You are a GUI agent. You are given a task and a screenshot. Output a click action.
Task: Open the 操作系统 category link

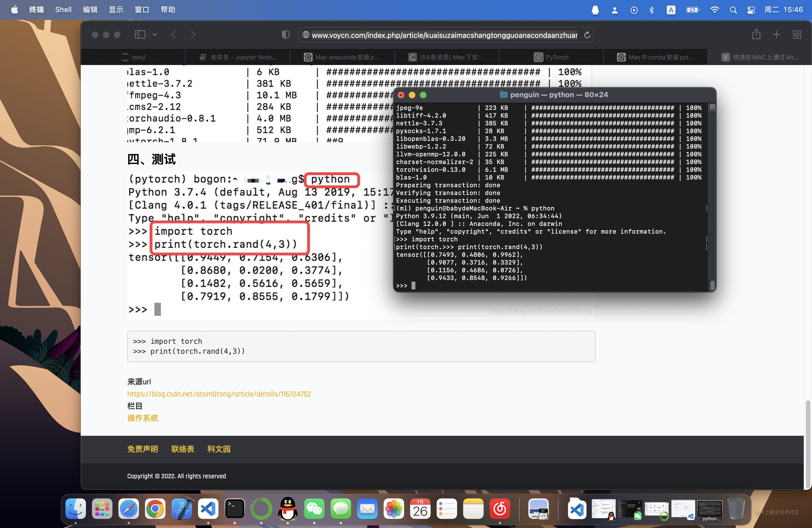(143, 418)
